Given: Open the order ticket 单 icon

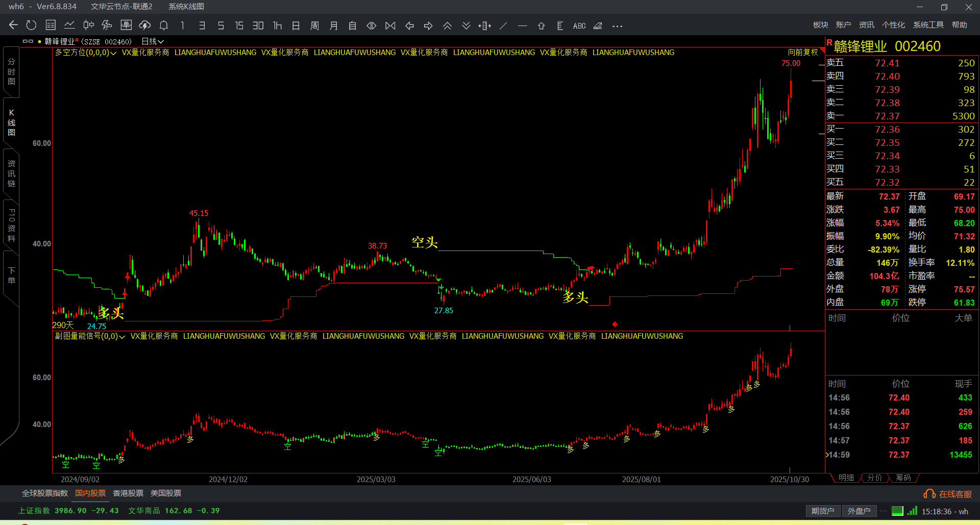Looking at the screenshot, I should [126, 25].
